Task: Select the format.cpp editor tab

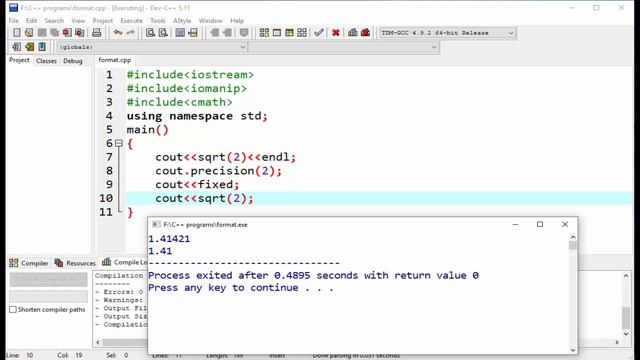Action: 115,60
